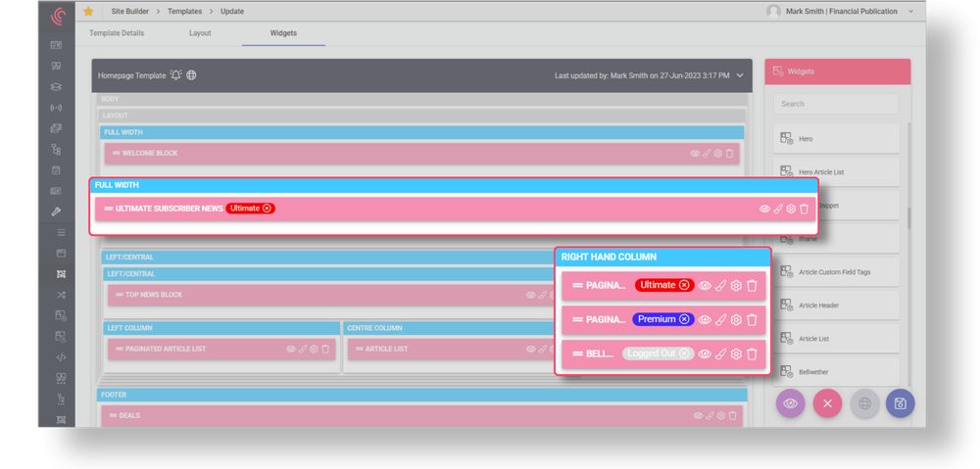Click the favorite star icon in breadcrumb bar

click(88, 11)
